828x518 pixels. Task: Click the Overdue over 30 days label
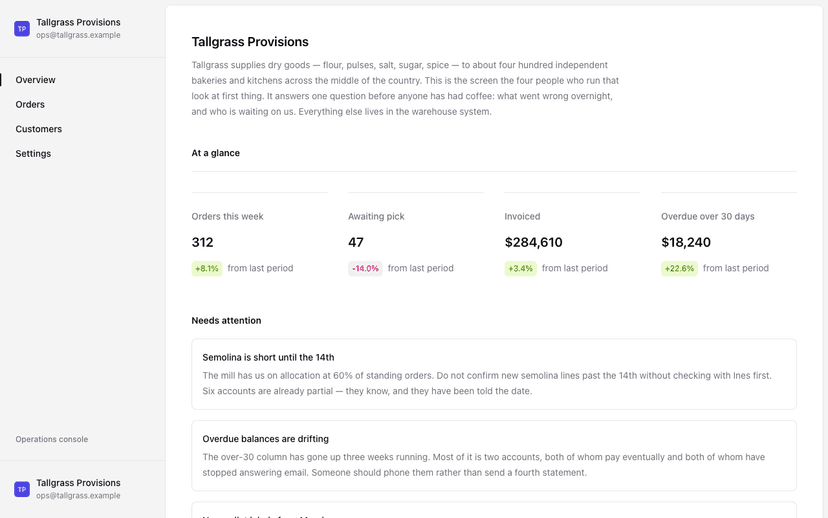click(708, 216)
